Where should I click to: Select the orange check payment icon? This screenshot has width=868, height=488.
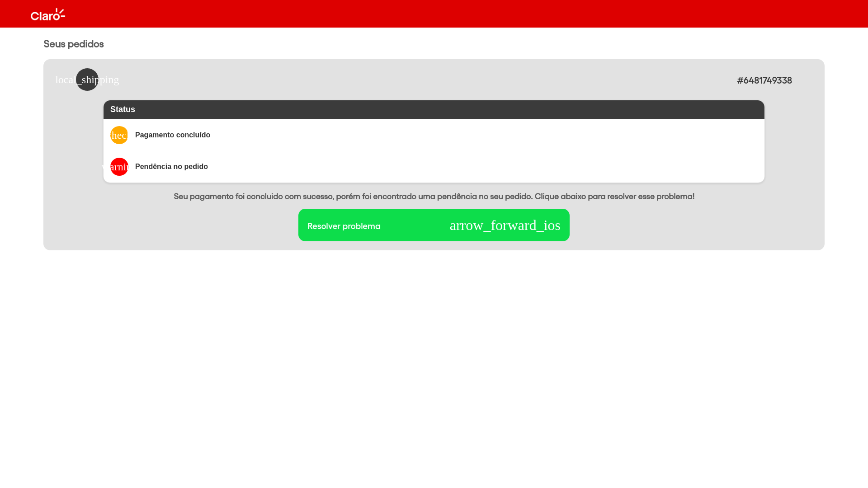tap(119, 135)
